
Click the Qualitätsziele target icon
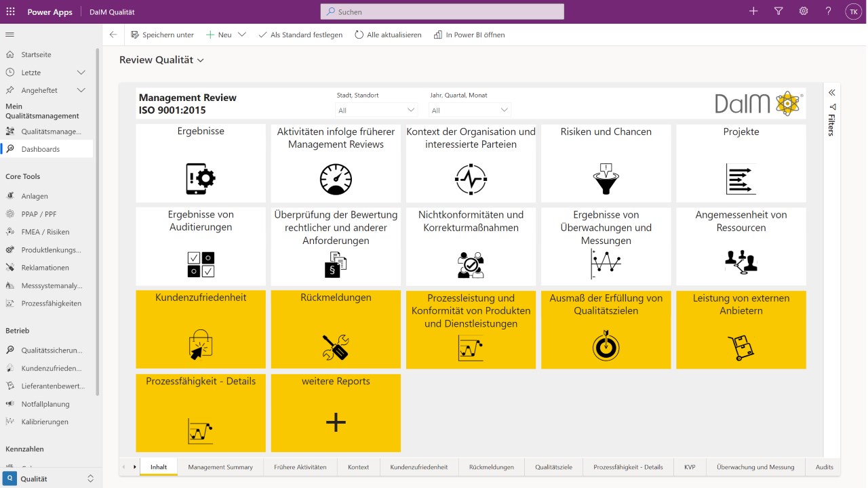606,346
